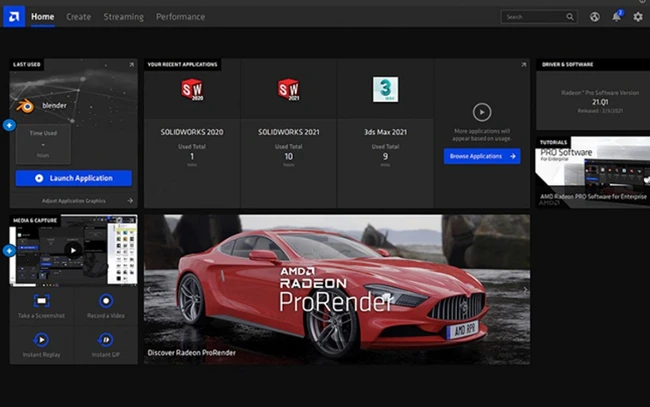Select the SOLIDWORKS 2021 application icon
This screenshot has width=650, height=407.
coord(288,90)
